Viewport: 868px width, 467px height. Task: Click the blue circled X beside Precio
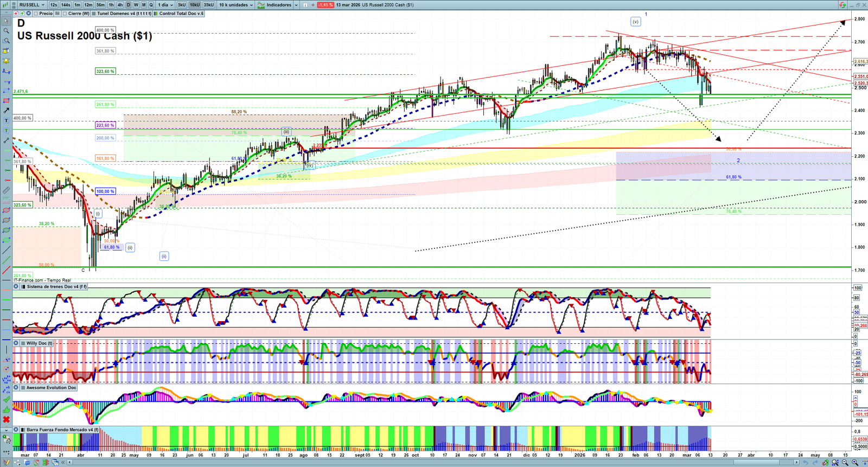point(28,13)
